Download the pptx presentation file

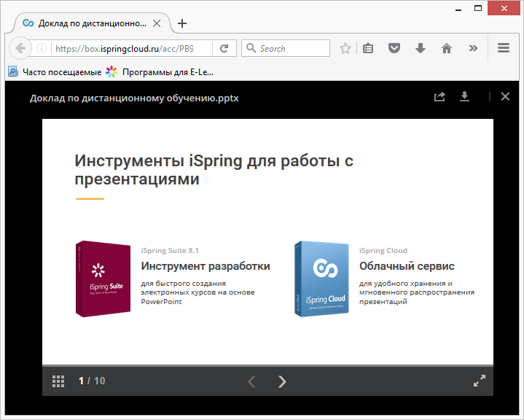464,97
